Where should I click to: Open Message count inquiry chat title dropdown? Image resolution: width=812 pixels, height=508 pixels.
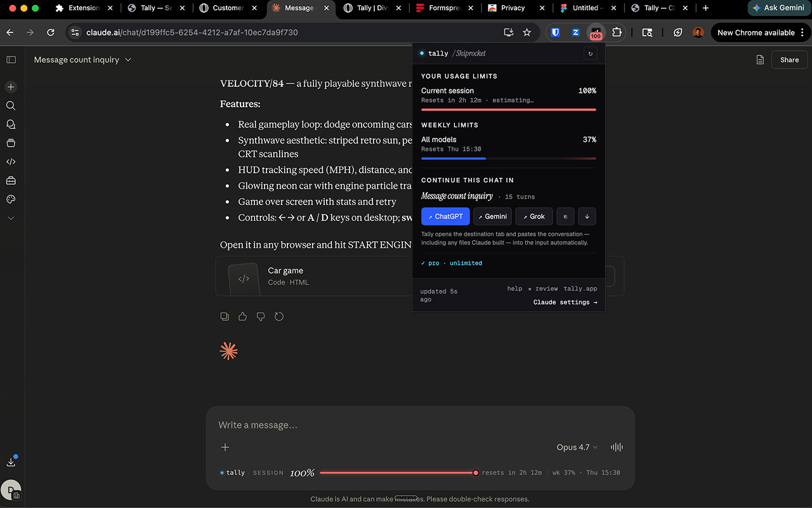[82, 60]
